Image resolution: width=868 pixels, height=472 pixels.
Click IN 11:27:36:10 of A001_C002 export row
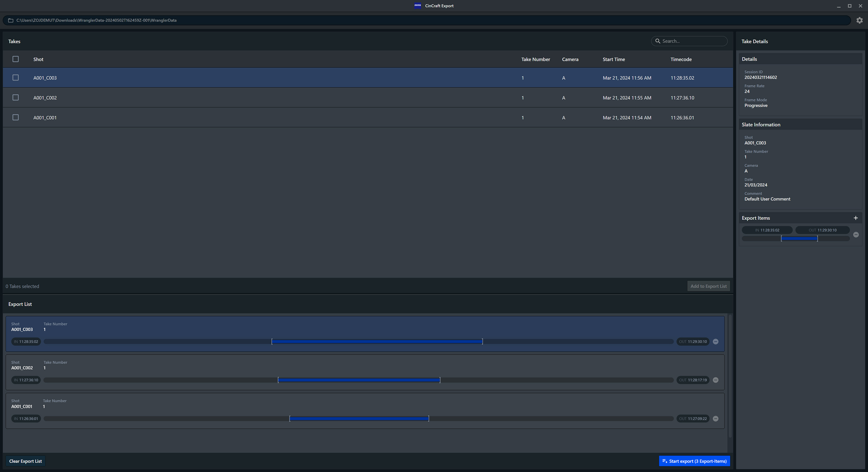tap(26, 380)
